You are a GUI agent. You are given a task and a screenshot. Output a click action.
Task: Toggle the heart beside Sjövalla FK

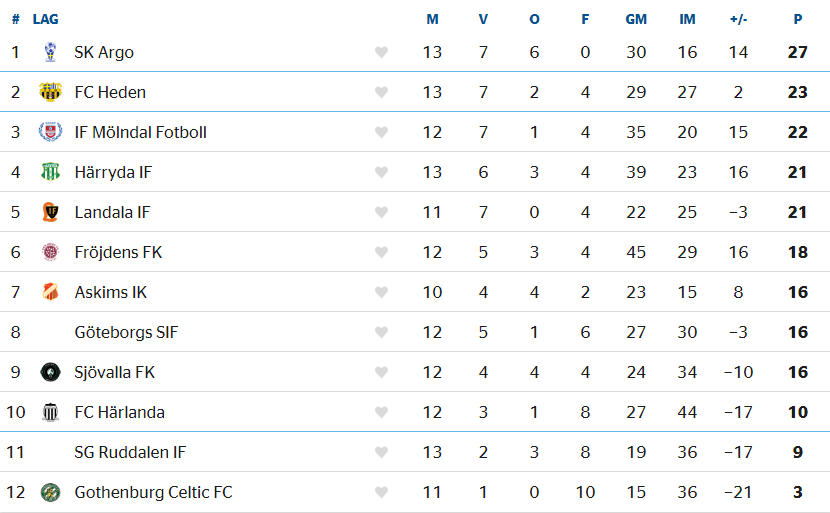coord(381,372)
